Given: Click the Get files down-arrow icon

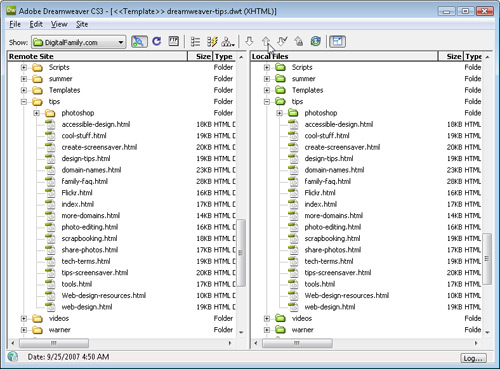Looking at the screenshot, I should tap(249, 42).
